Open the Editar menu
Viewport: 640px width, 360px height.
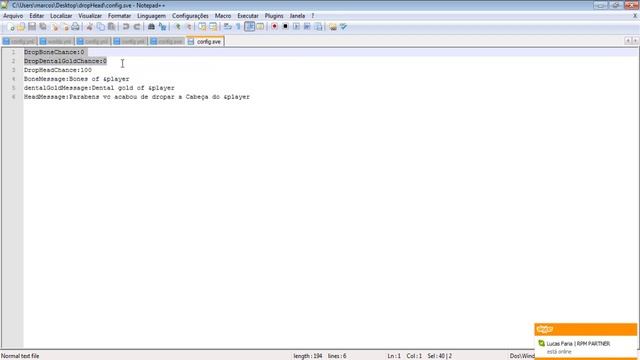tap(36, 16)
